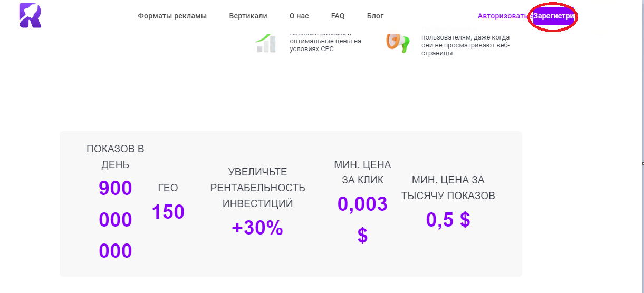
Task: Click the МИН. ЦЕНА ЗА ТЫСЯЧУ ПОКАЗОВ label
Action: [x=448, y=188]
